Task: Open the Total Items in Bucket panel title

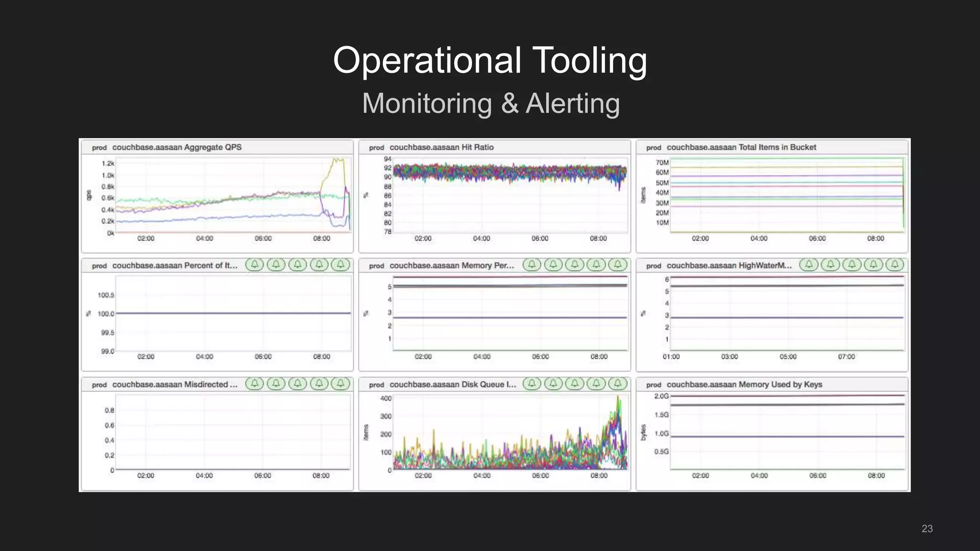Action: click(x=741, y=147)
